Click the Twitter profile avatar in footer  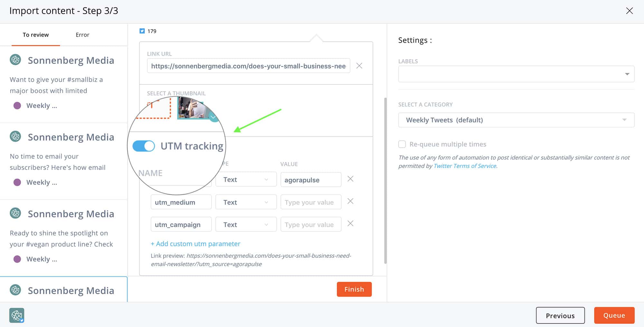[x=17, y=315]
